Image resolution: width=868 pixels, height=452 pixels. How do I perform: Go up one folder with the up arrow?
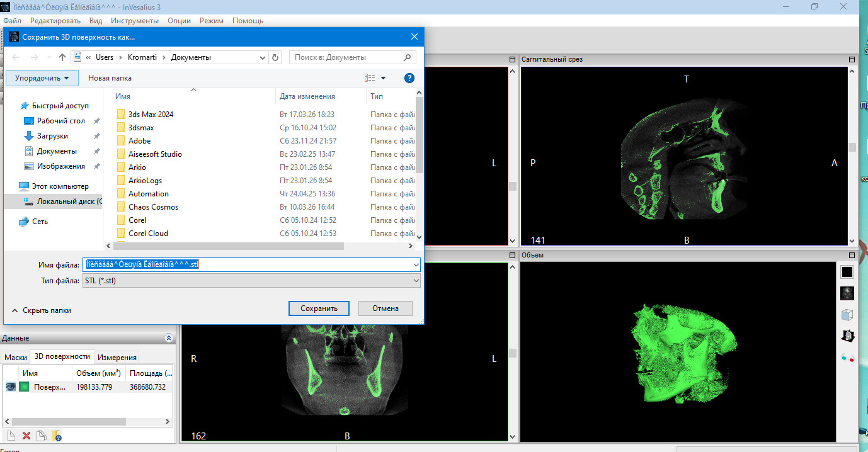click(x=62, y=57)
